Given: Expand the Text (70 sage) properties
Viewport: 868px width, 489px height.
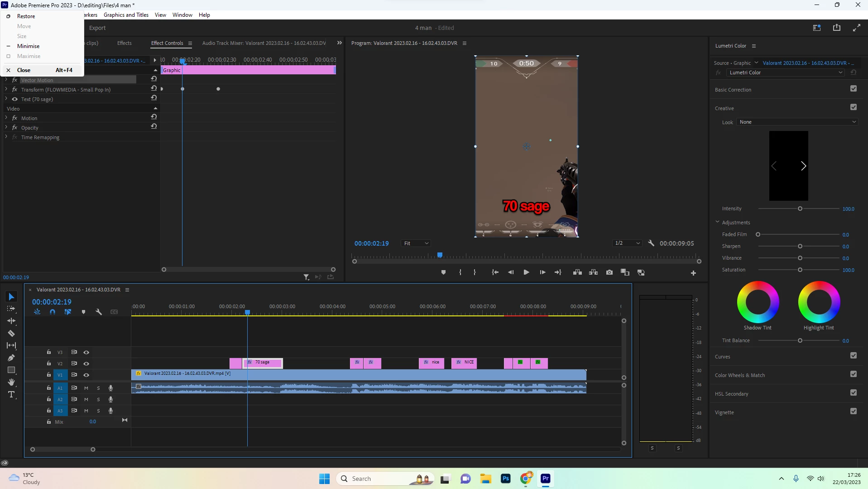Looking at the screenshot, I should pos(6,99).
